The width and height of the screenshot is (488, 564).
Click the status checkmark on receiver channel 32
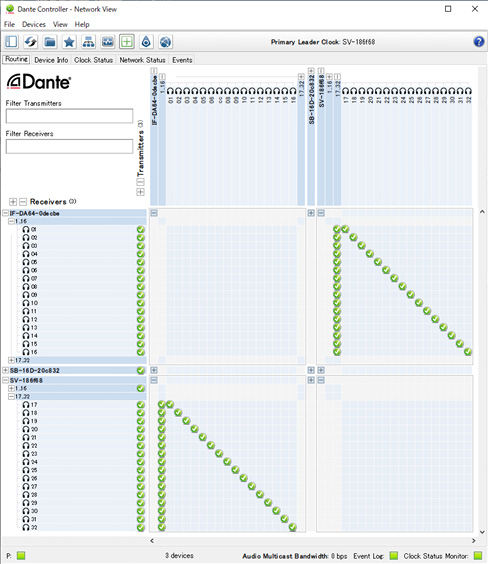point(141,528)
